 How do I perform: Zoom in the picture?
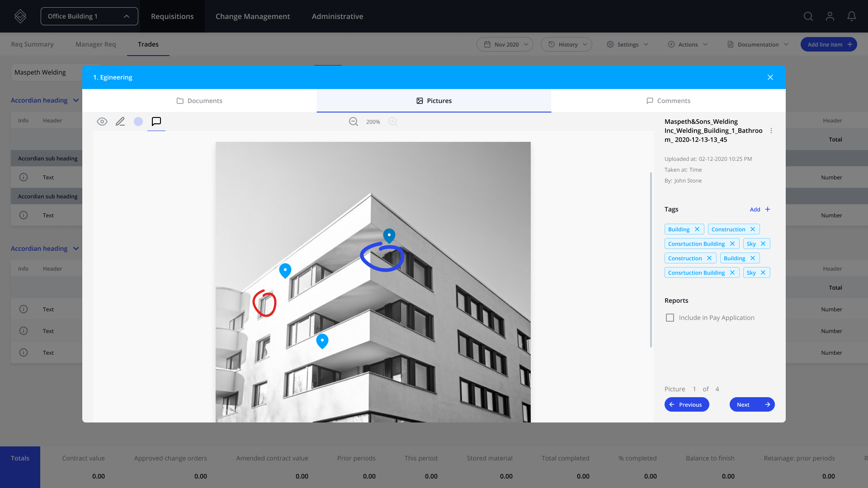(x=393, y=122)
